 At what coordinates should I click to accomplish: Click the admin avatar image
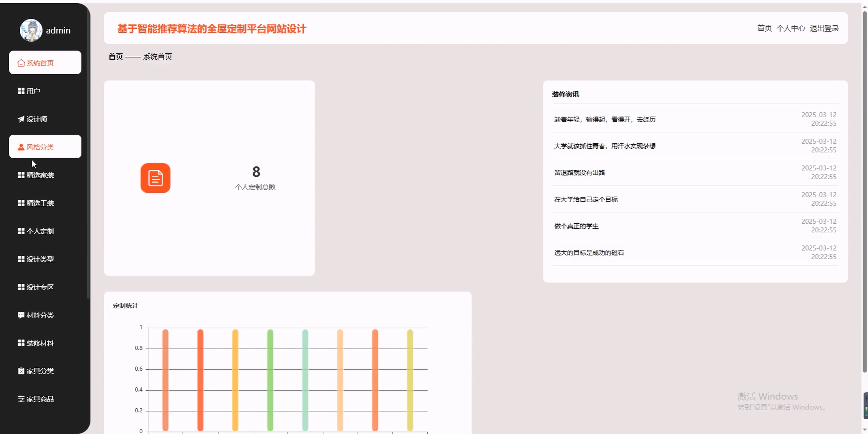click(31, 30)
